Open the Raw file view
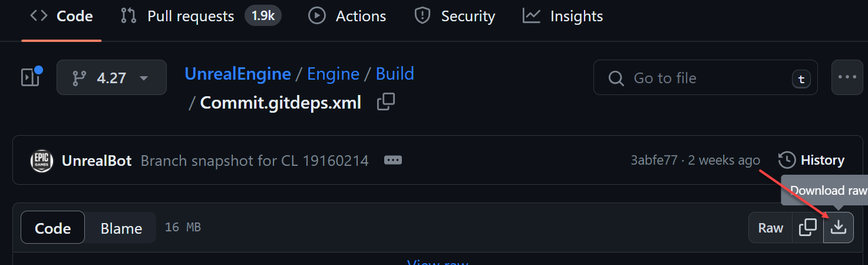Image resolution: width=868 pixels, height=265 pixels. pyautogui.click(x=770, y=228)
